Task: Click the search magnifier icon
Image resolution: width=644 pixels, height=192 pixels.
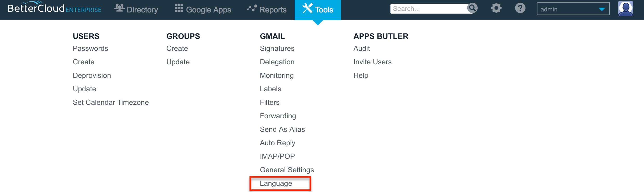Action: [x=472, y=8]
